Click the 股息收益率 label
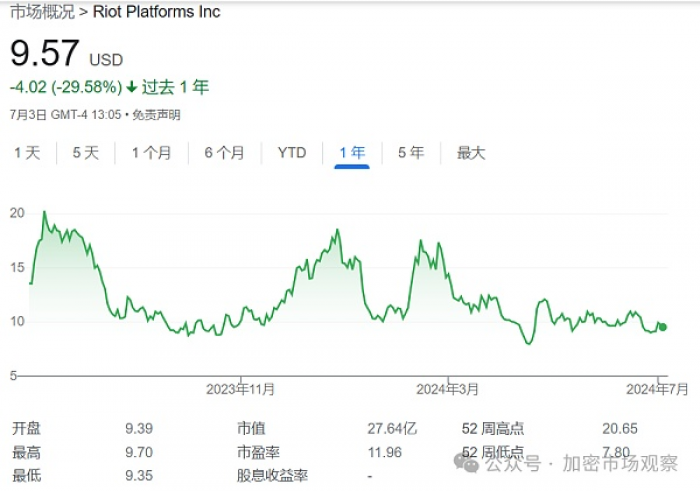 (x=272, y=476)
